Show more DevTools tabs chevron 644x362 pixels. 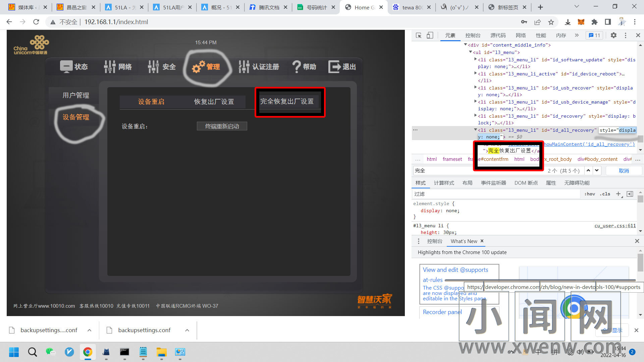pos(577,35)
